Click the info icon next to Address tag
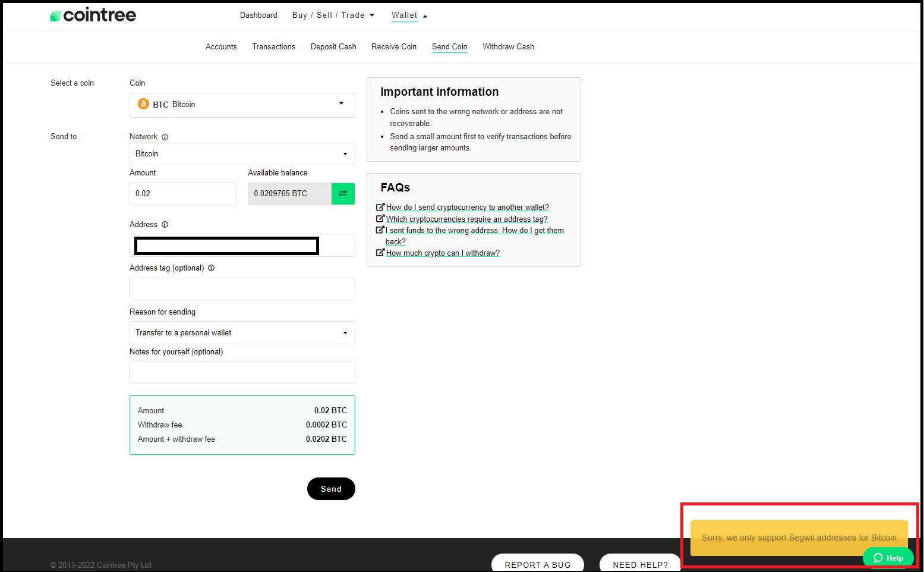This screenshot has height=572, width=924. pyautogui.click(x=212, y=268)
